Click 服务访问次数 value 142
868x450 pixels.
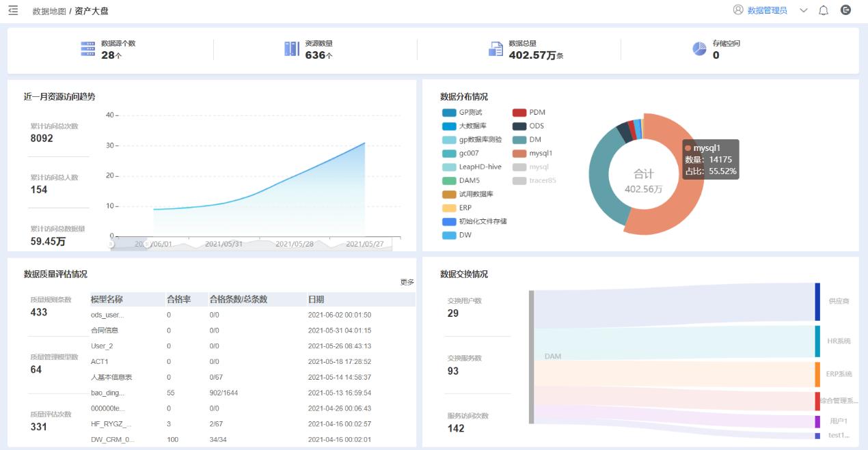click(456, 428)
